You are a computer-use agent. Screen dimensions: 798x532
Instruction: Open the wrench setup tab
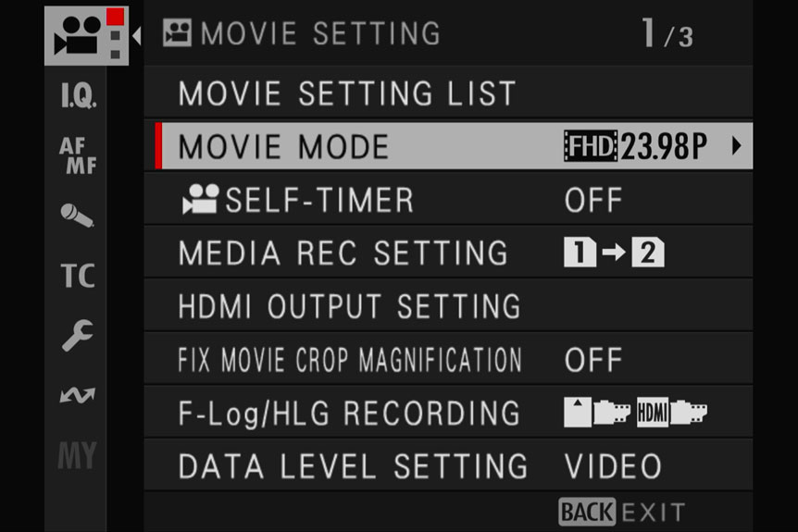[78, 335]
